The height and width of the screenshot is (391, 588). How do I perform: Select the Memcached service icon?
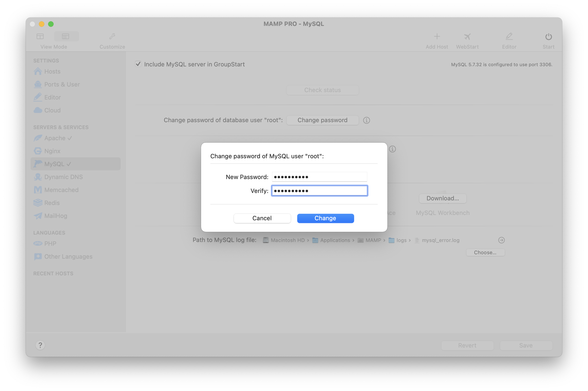coord(38,190)
